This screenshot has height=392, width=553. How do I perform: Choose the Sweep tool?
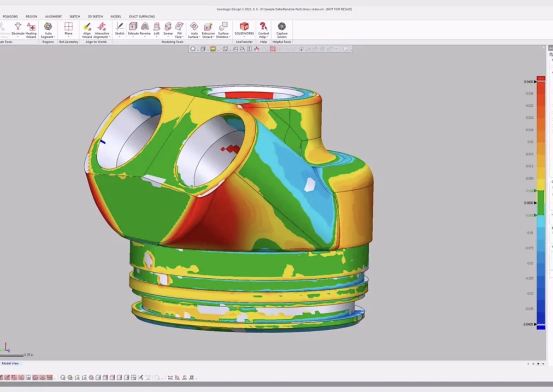click(168, 29)
